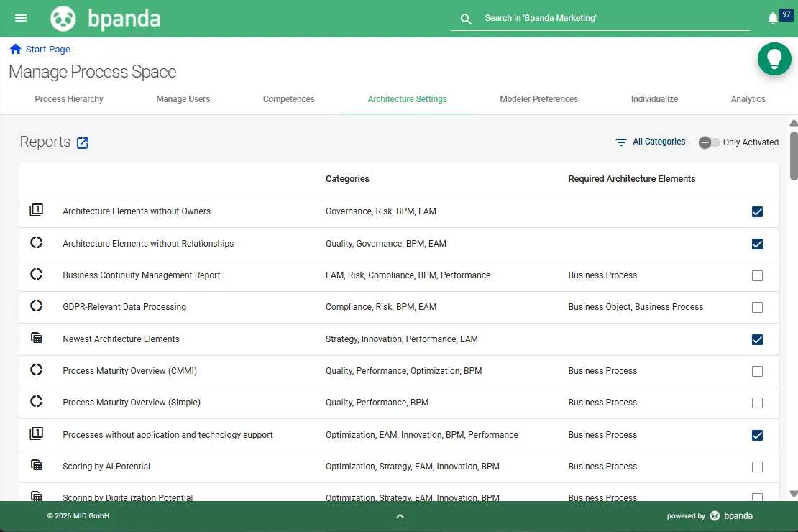Enable the GDPR-Relevant Data Processing report
Image resolution: width=798 pixels, height=532 pixels.
point(757,307)
